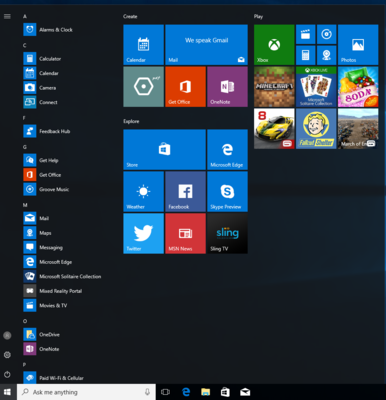386x400 pixels.
Task: Launch the OneNote tile in Create group
Action: [227, 87]
